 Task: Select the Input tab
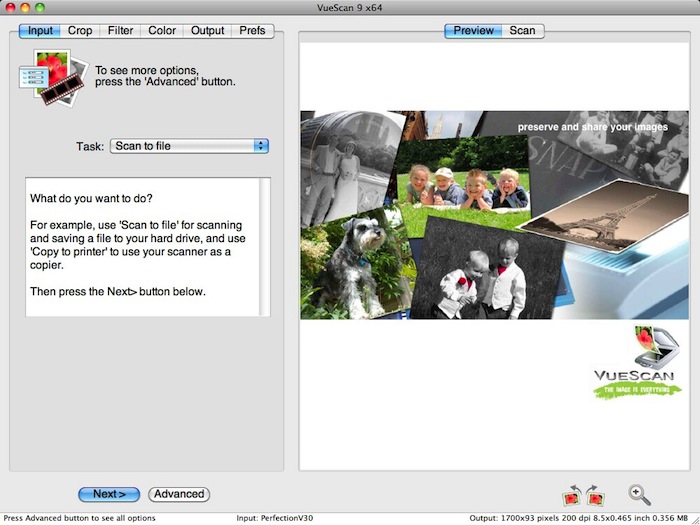tap(40, 31)
